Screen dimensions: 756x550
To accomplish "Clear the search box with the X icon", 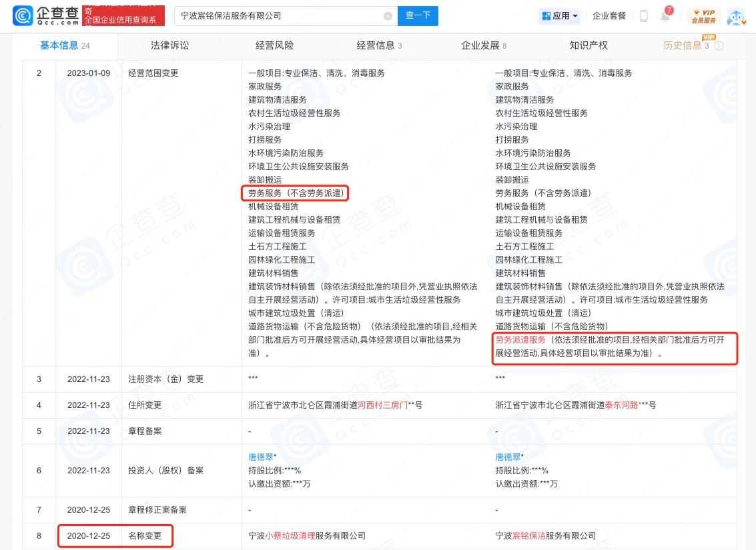I will 388,16.
